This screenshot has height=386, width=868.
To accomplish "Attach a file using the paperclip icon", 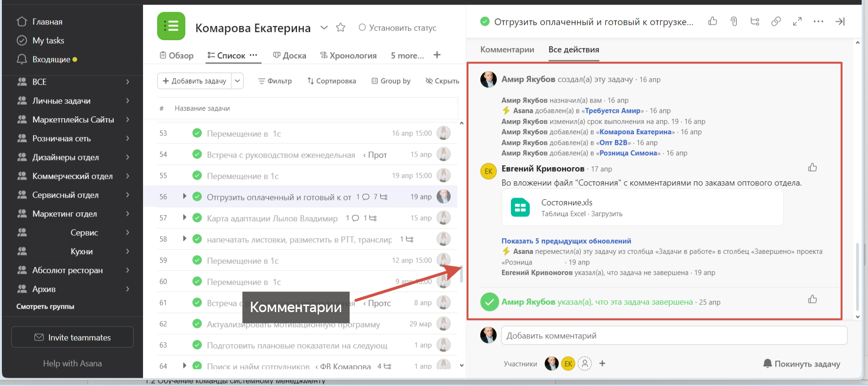I will click(734, 21).
